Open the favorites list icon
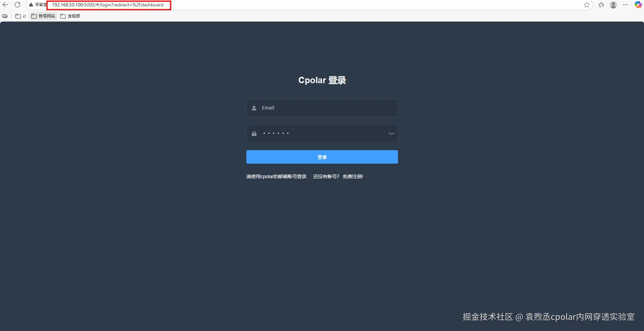 [601, 5]
